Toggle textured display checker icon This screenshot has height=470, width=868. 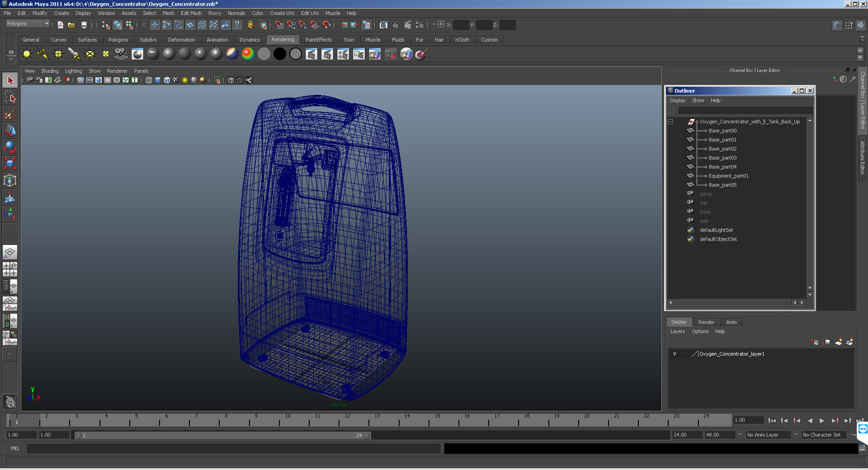[x=176, y=80]
